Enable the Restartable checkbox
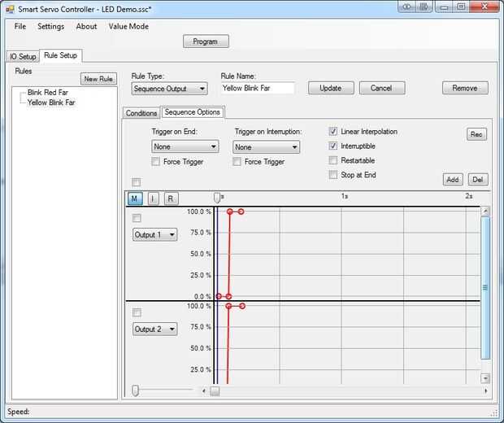Viewport: 504px width, 423px height. pos(333,160)
